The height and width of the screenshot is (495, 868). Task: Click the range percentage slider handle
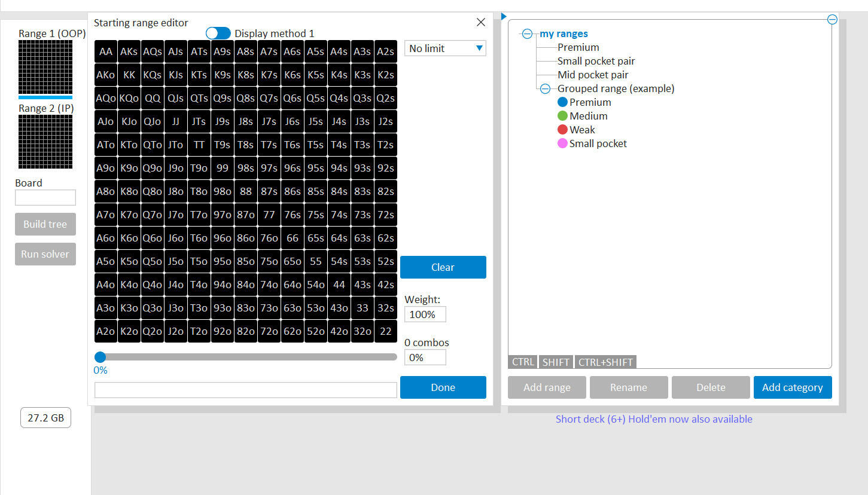(x=100, y=357)
